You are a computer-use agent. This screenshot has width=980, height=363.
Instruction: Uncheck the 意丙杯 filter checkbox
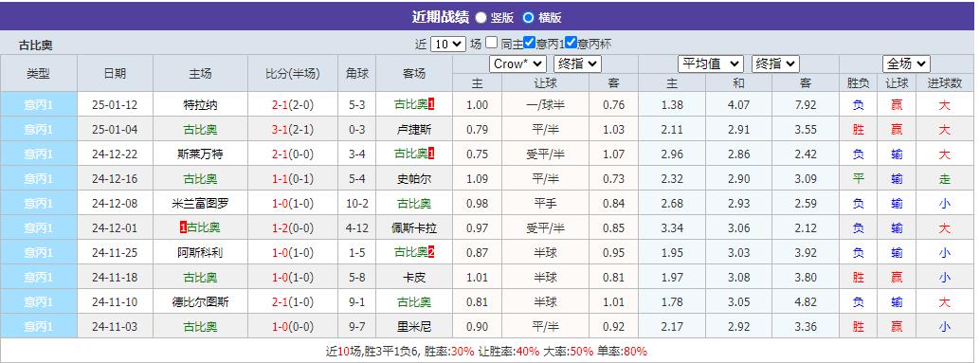[x=571, y=43]
